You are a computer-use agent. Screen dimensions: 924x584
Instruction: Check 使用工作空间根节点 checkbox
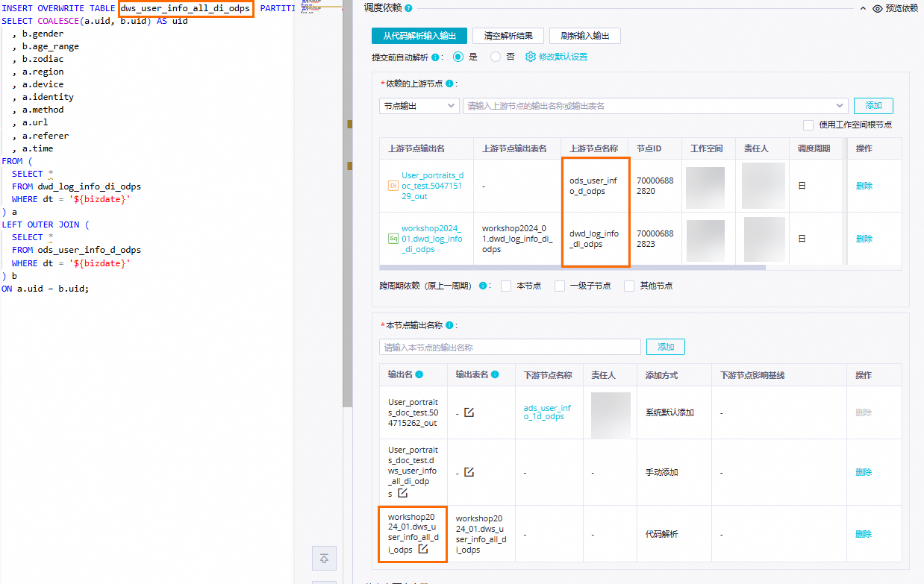pyautogui.click(x=808, y=125)
